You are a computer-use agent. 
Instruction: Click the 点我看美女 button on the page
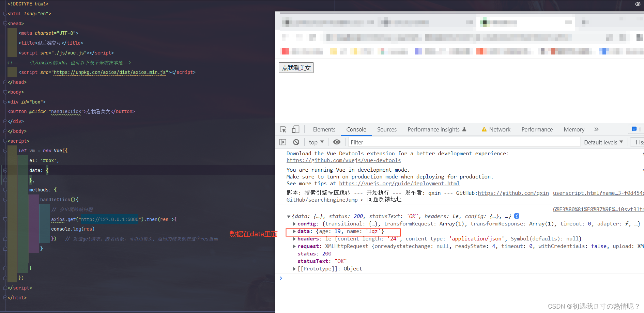tap(296, 67)
